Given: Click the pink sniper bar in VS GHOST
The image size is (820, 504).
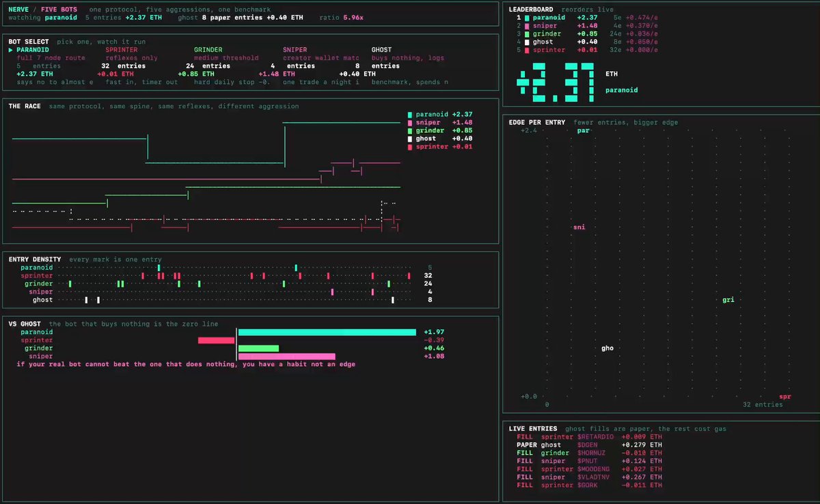Looking at the screenshot, I should (x=287, y=356).
